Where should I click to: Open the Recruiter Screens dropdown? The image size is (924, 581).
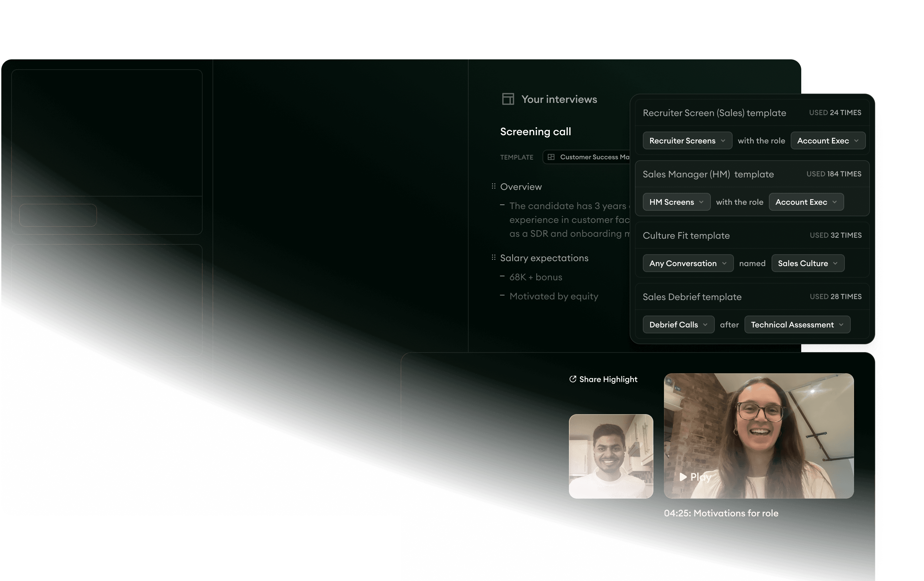(x=687, y=141)
